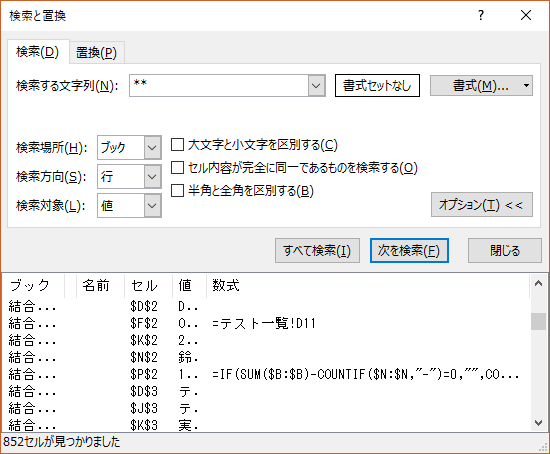550x454 pixels.
Task: Enable セル内容が完全に同一 checkbox
Action: (x=177, y=168)
